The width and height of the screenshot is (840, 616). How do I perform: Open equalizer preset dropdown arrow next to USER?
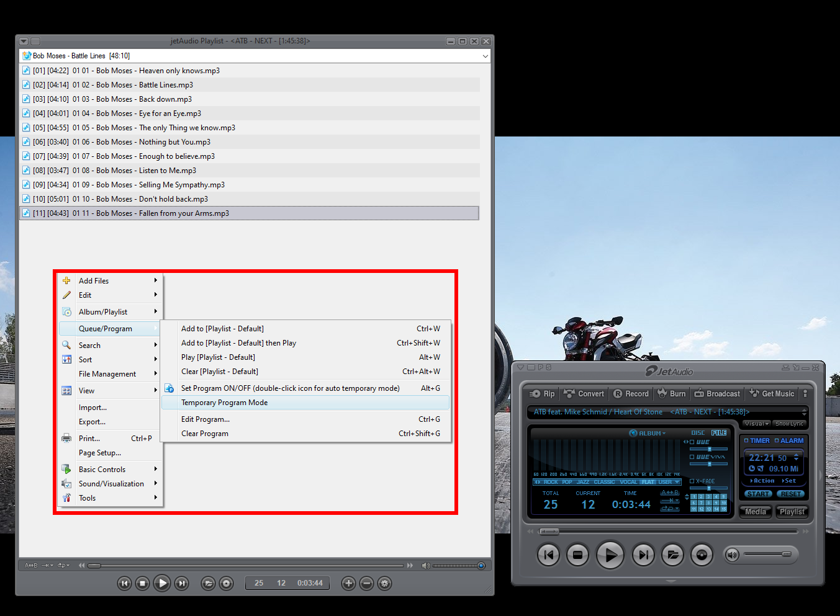pos(677,482)
